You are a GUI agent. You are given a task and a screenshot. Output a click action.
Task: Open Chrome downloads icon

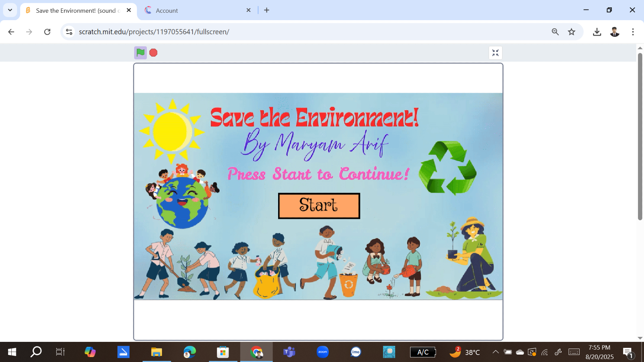(597, 32)
